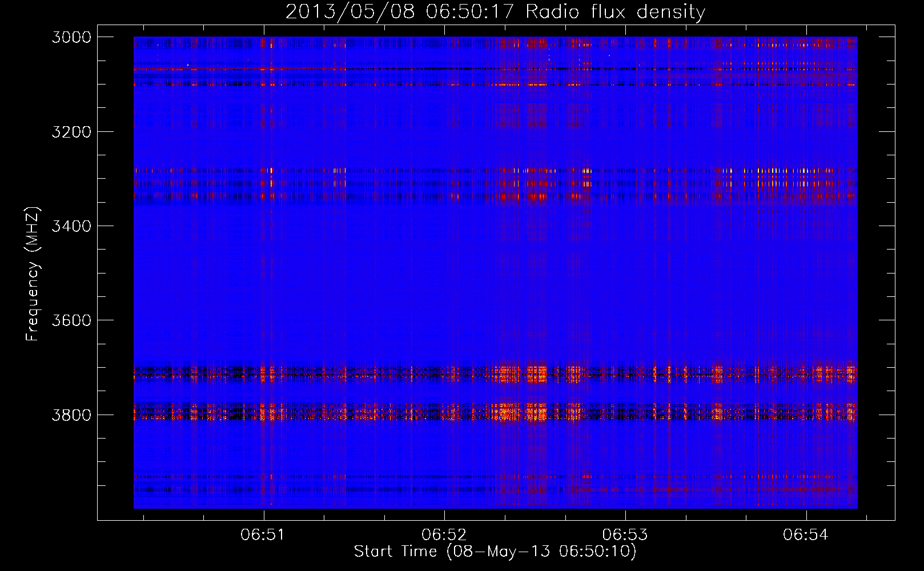Click the 06:51 time tick label

(x=263, y=535)
